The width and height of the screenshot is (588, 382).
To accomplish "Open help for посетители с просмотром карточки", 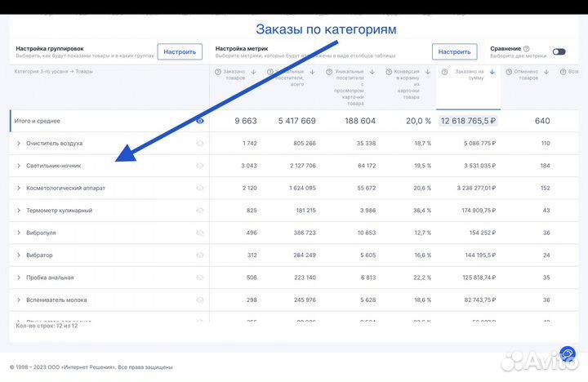I will 329,72.
